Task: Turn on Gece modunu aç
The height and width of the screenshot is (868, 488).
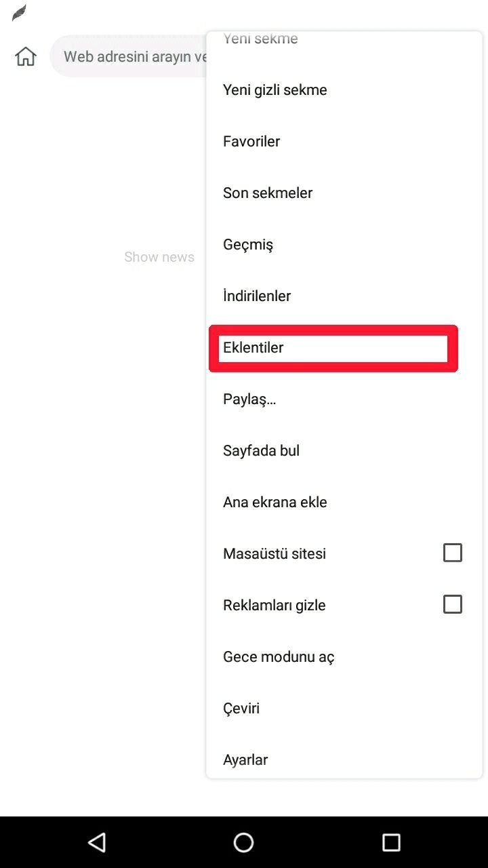Action: [279, 657]
